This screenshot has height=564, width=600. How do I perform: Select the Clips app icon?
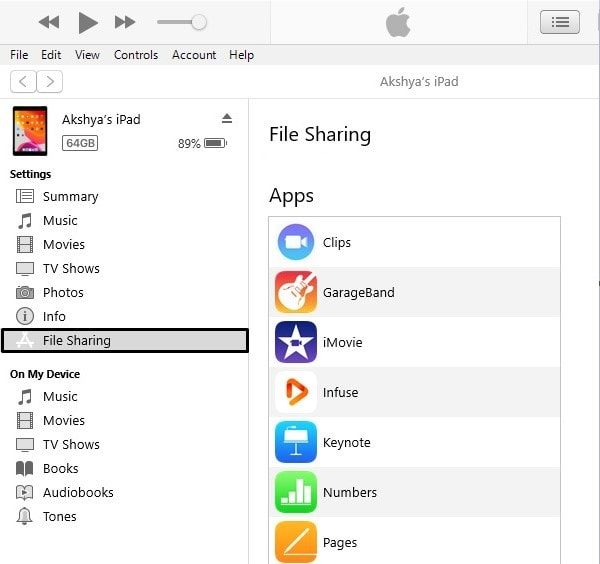click(296, 242)
